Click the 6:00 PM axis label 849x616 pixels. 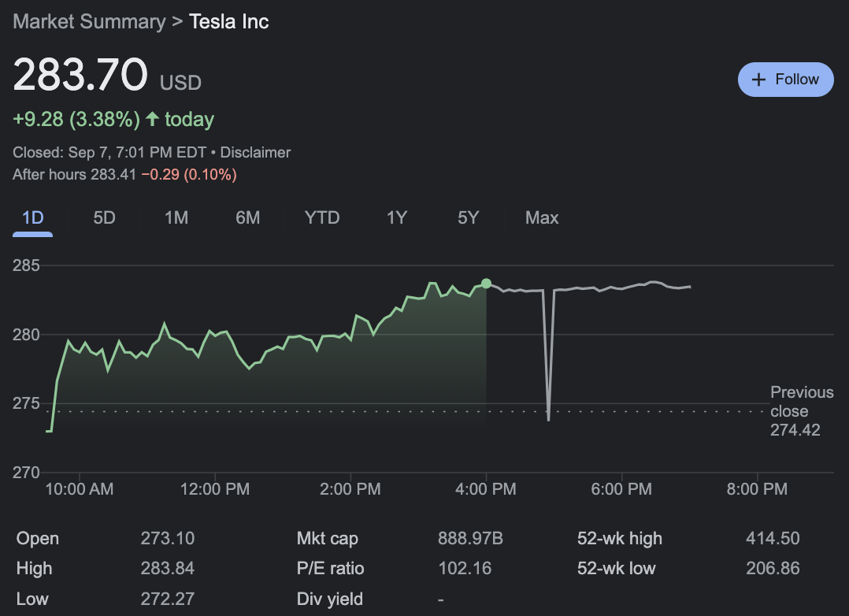point(621,488)
